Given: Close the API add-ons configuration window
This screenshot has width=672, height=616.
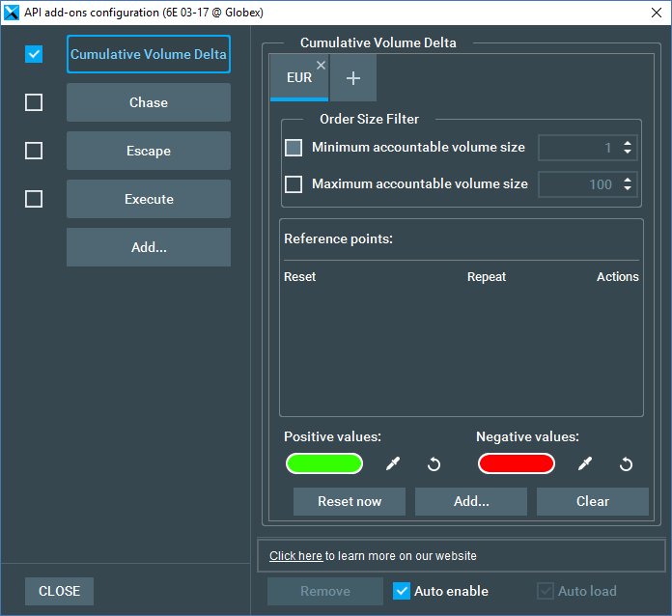Looking at the screenshot, I should pos(657,13).
